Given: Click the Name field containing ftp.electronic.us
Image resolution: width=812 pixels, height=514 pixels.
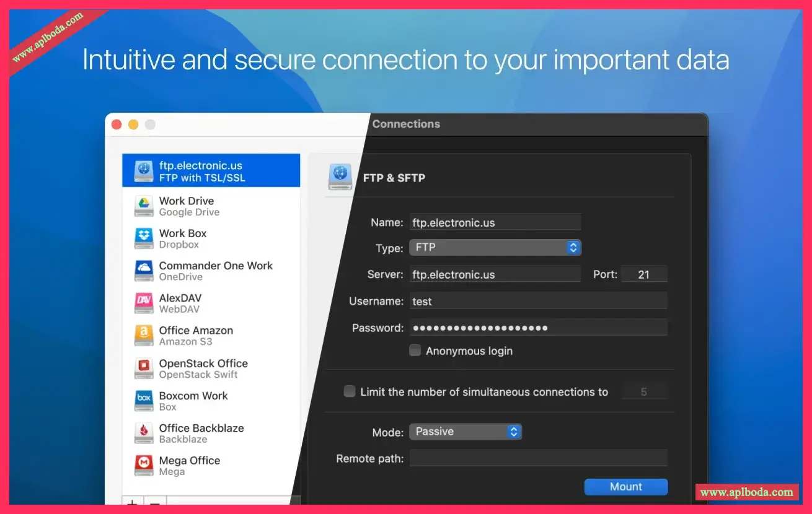Looking at the screenshot, I should tap(495, 222).
